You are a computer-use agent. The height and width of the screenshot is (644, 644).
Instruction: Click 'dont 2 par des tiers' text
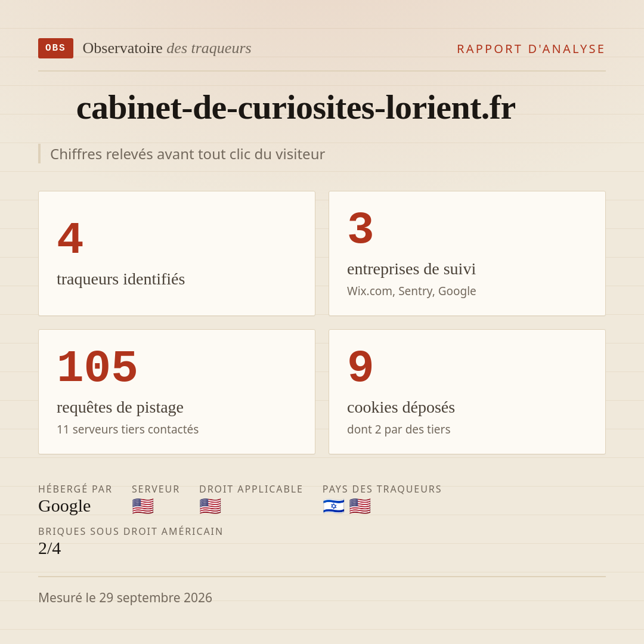399,429
